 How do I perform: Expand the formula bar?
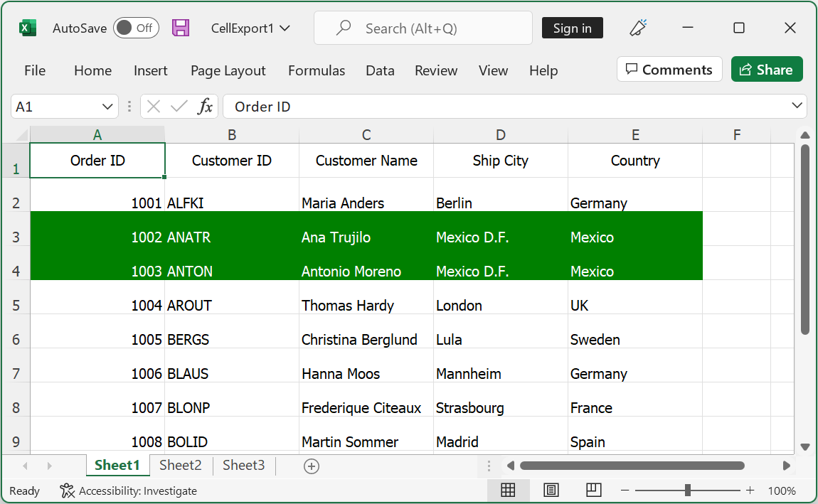point(797,105)
